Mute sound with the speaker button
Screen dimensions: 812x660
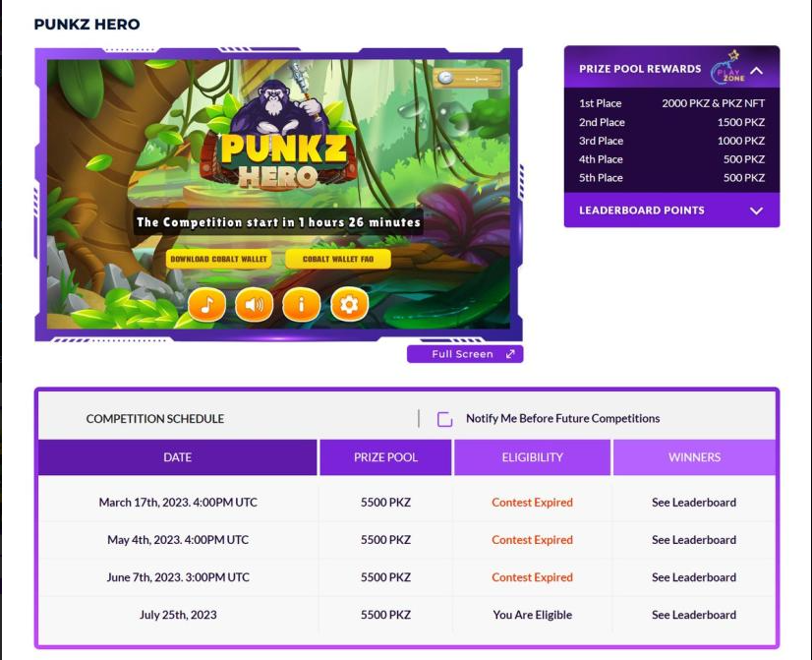[254, 304]
